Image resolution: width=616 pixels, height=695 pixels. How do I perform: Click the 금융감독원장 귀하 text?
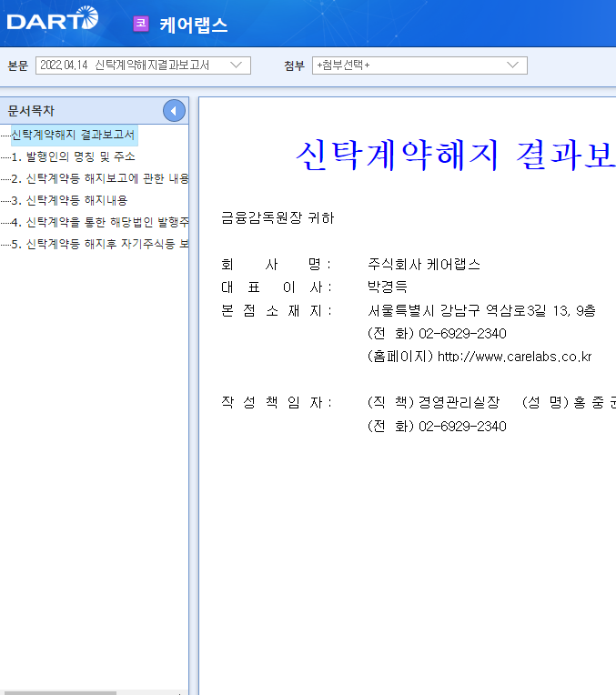click(x=278, y=217)
